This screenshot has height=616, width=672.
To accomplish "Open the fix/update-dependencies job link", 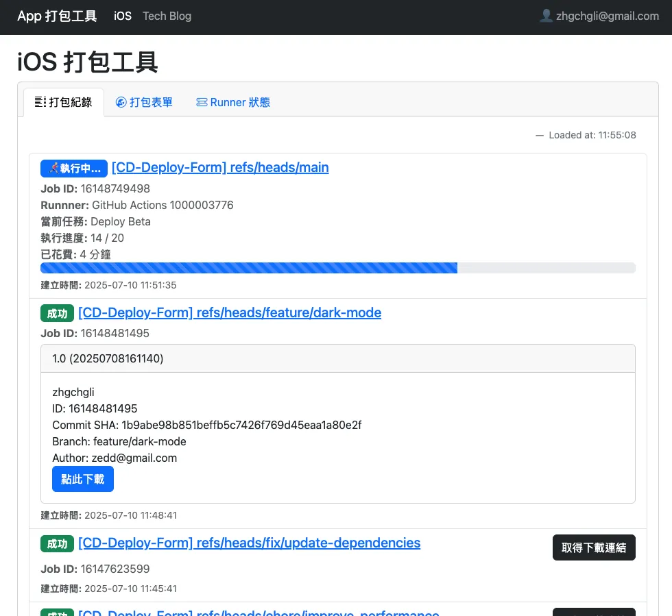I will click(249, 543).
